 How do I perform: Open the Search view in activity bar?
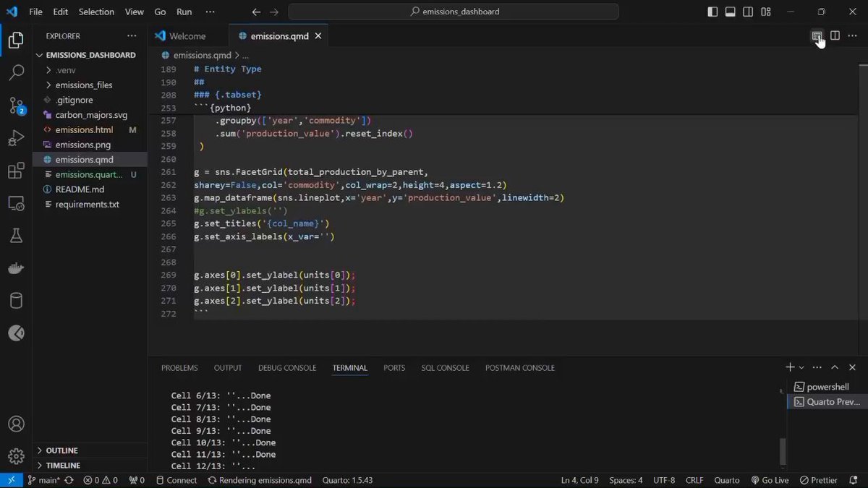[16, 73]
